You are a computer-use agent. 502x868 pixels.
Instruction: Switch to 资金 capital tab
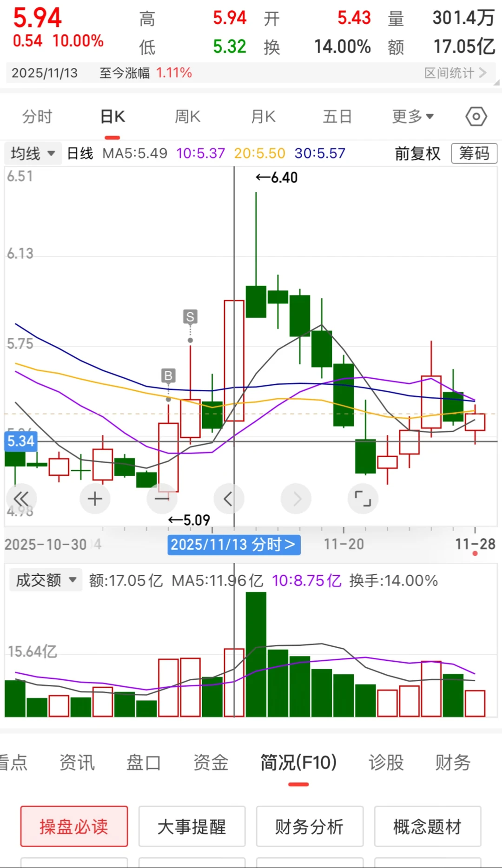pyautogui.click(x=211, y=763)
